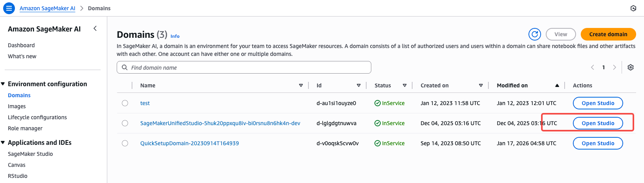Open Dashboard in sidebar
Screen dimensions: 644x183
pos(21,45)
